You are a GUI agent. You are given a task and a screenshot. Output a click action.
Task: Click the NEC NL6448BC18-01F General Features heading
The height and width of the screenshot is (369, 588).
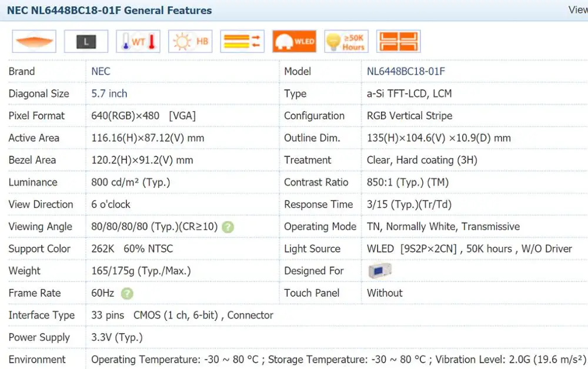click(109, 10)
